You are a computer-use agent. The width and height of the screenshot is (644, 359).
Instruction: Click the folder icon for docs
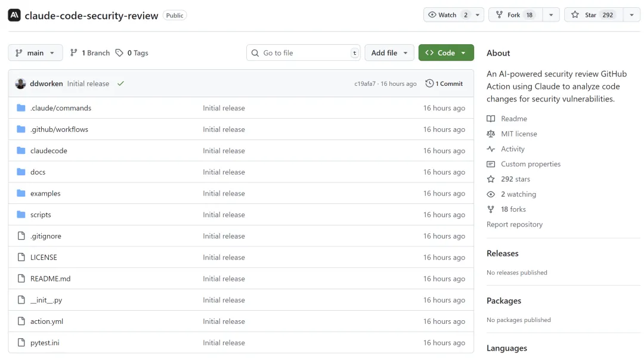click(21, 172)
